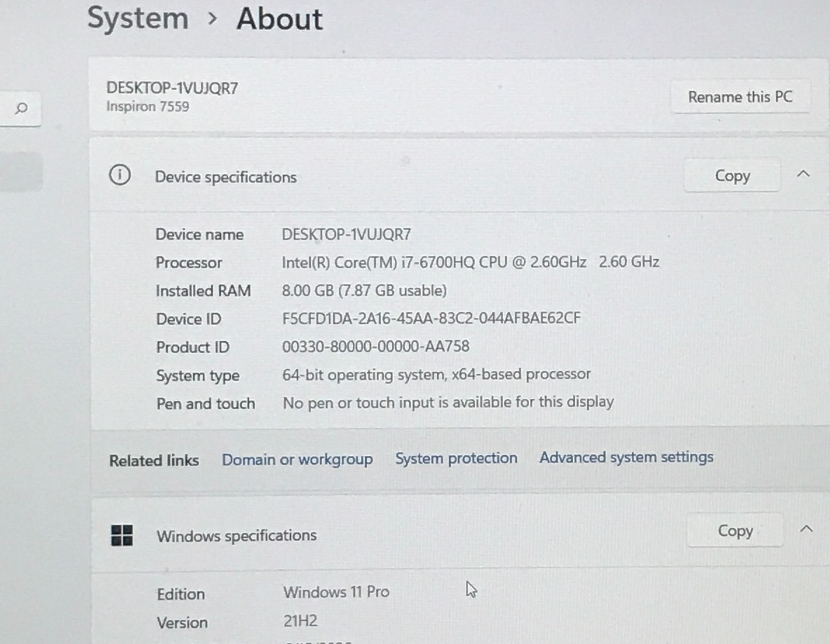This screenshot has width=830, height=644.
Task: Select the version value 21H2
Action: (x=300, y=621)
